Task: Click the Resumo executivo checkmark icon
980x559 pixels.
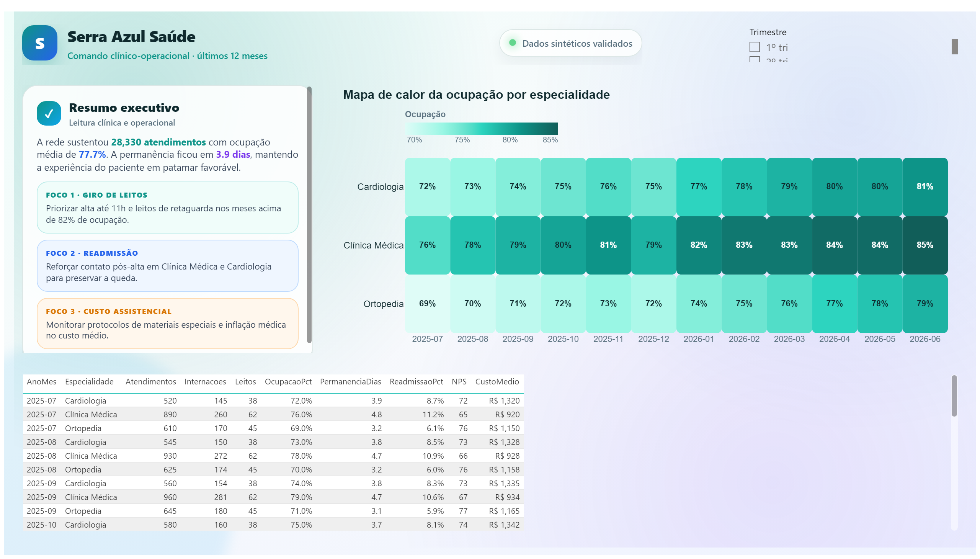Action: tap(49, 113)
